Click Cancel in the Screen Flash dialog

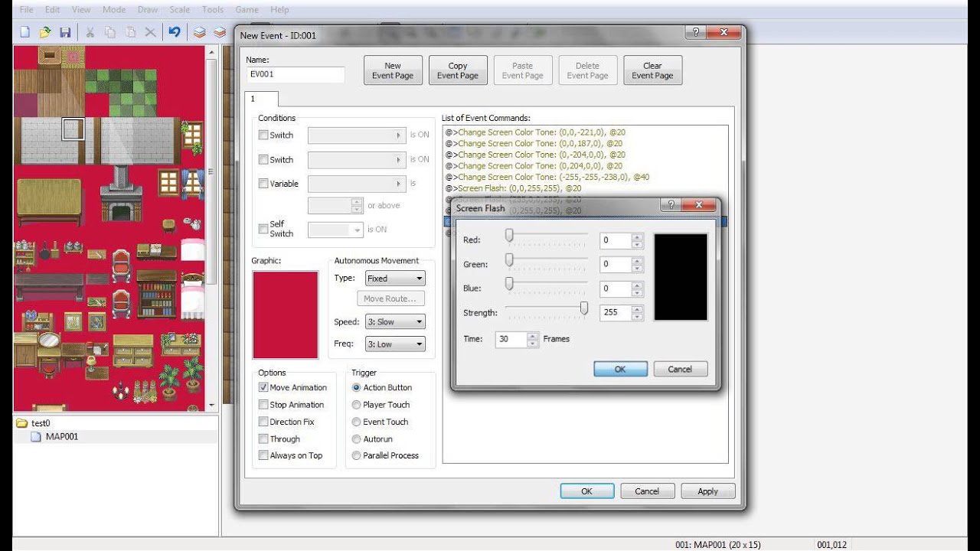pos(680,369)
